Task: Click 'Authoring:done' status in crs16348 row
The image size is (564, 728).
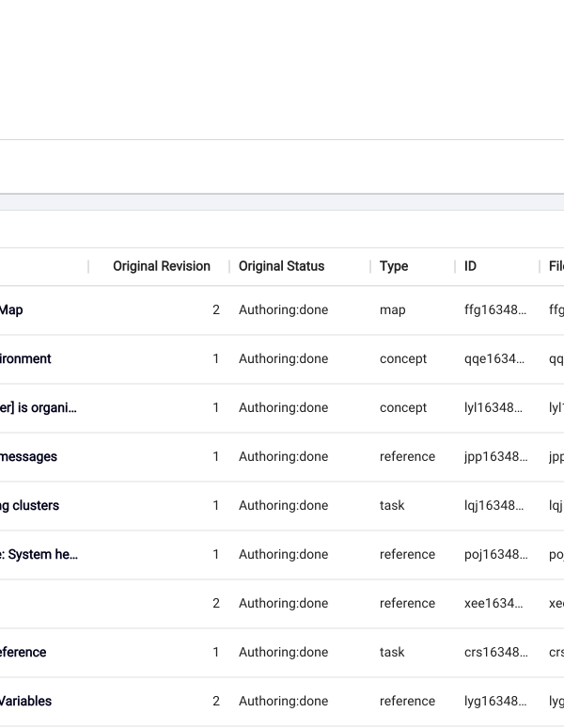Action: (283, 653)
